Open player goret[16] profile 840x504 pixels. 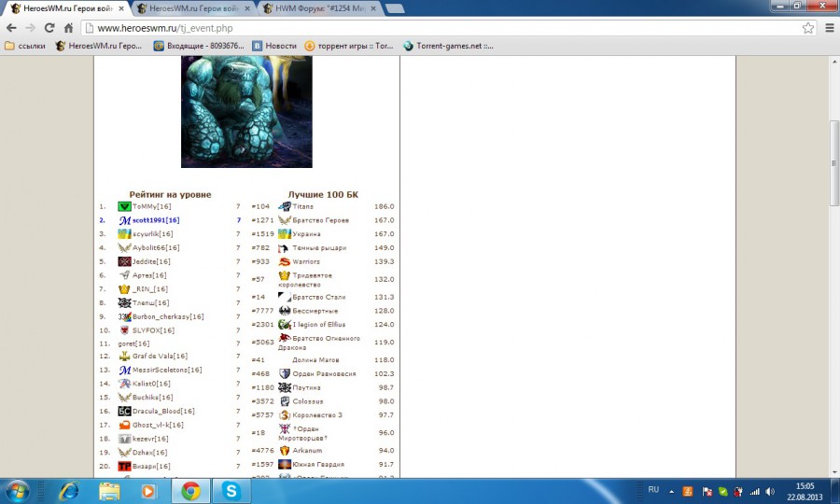[133, 343]
